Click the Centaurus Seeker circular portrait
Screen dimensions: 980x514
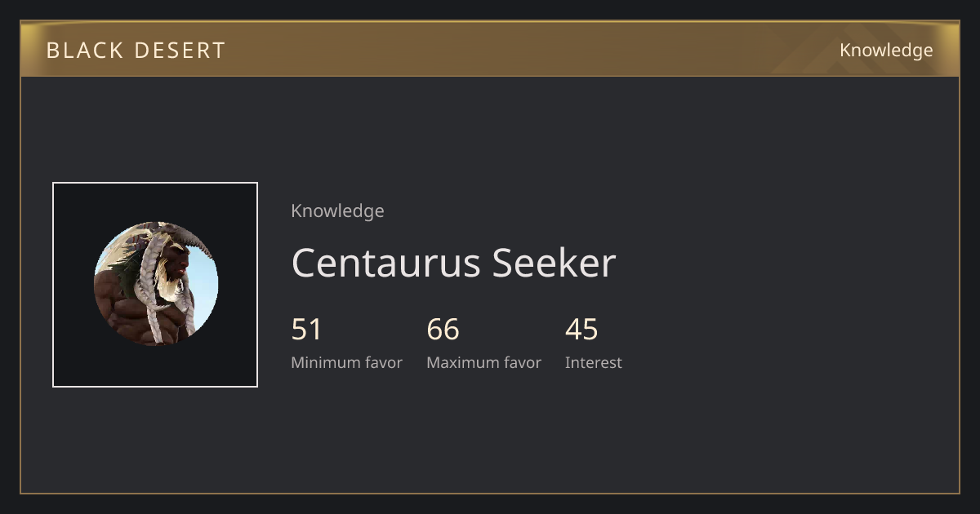(x=156, y=284)
